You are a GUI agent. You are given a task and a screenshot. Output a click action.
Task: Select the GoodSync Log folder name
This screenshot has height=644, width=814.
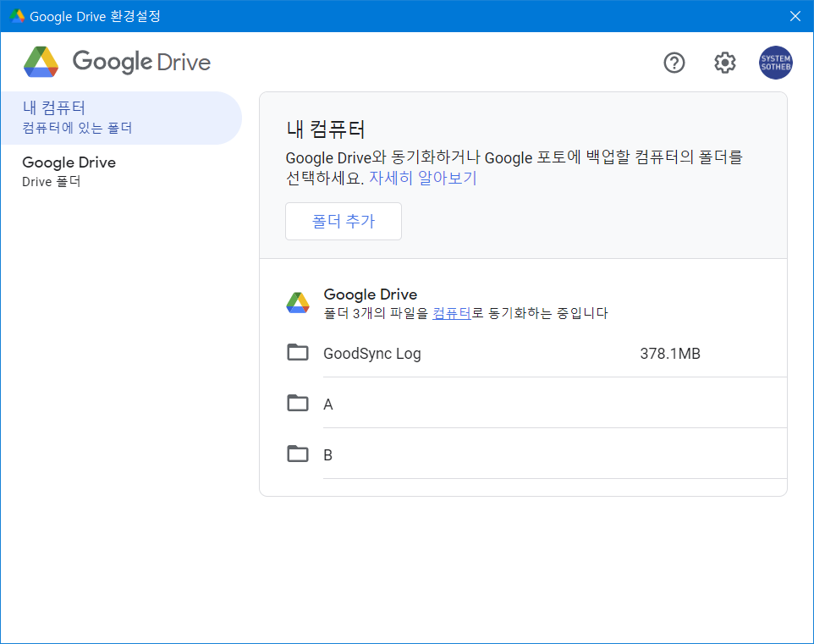[x=372, y=354]
